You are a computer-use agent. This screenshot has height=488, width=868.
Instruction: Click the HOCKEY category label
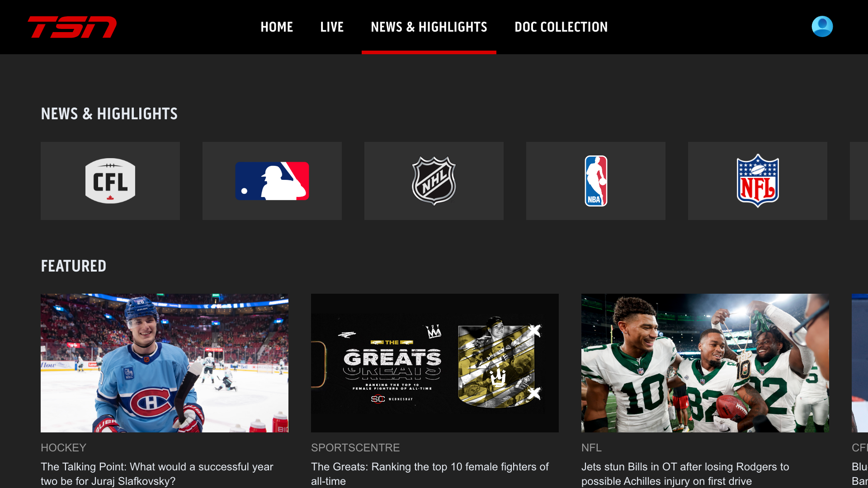(63, 448)
